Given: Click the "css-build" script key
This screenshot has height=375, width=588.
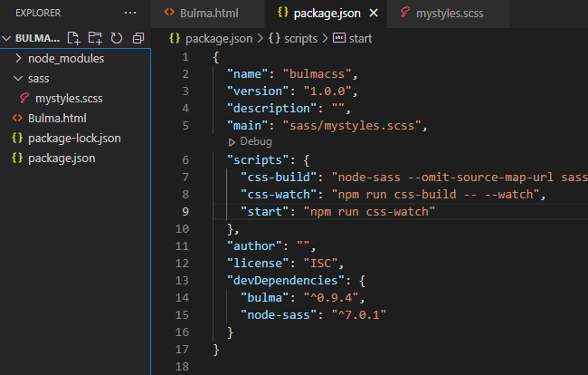Looking at the screenshot, I should 279,178.
